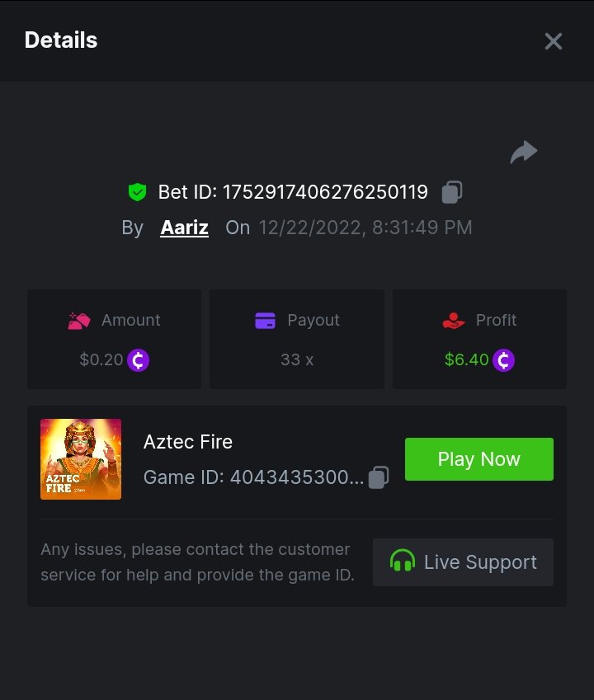594x700 pixels.
Task: Close the Details dialog
Action: (553, 41)
